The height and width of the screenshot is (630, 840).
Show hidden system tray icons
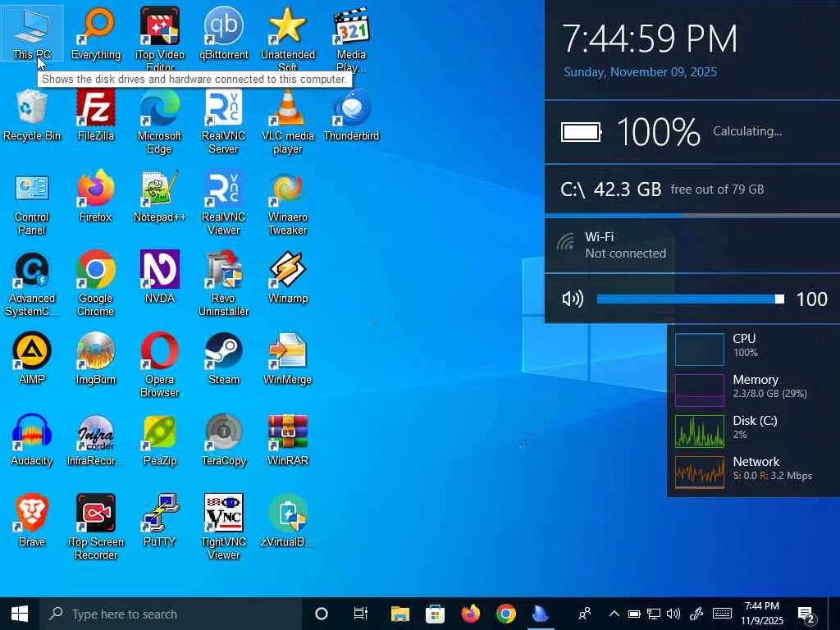tap(614, 614)
